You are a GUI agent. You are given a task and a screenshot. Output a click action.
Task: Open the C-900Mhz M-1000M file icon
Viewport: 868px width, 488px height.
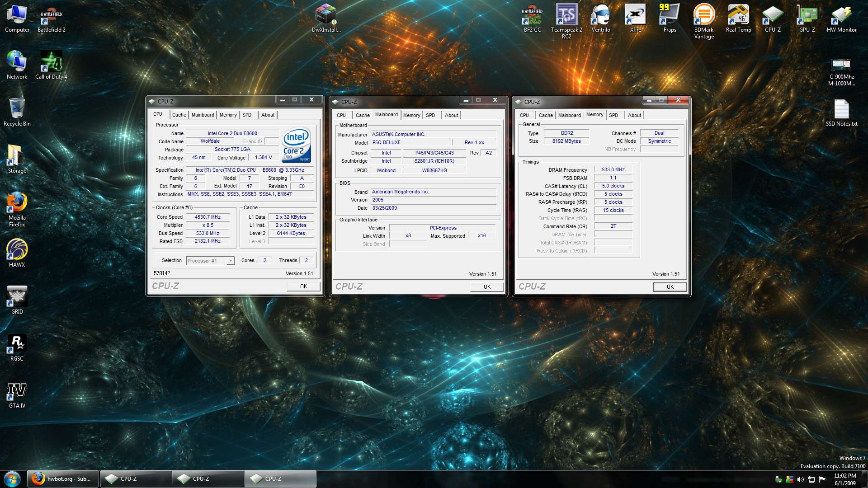[841, 71]
